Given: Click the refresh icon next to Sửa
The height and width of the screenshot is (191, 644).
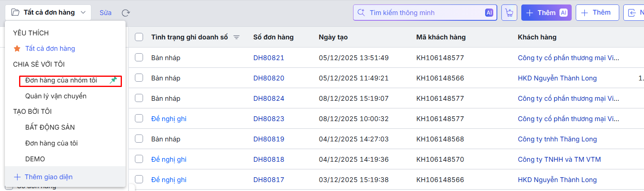Looking at the screenshot, I should click(126, 13).
